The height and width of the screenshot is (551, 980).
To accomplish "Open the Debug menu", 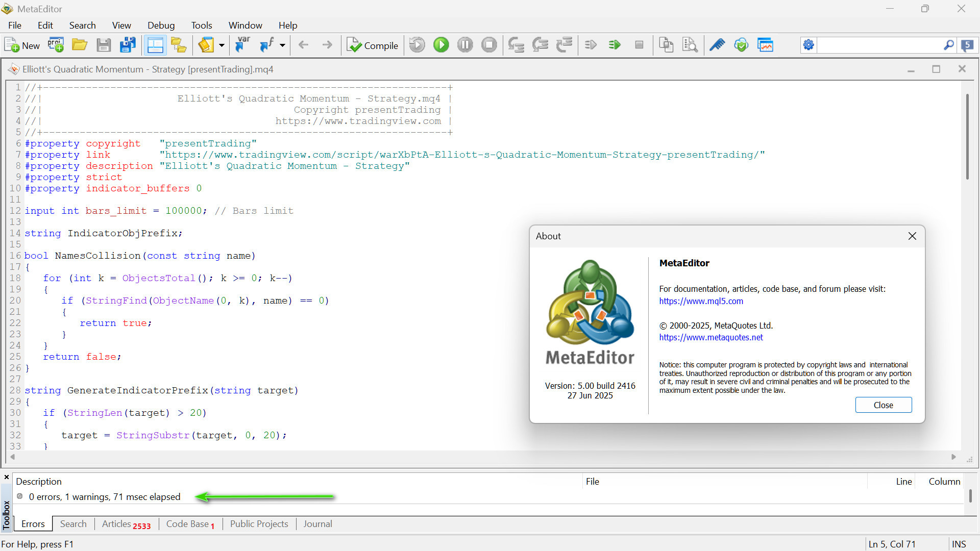I will pyautogui.click(x=161, y=25).
